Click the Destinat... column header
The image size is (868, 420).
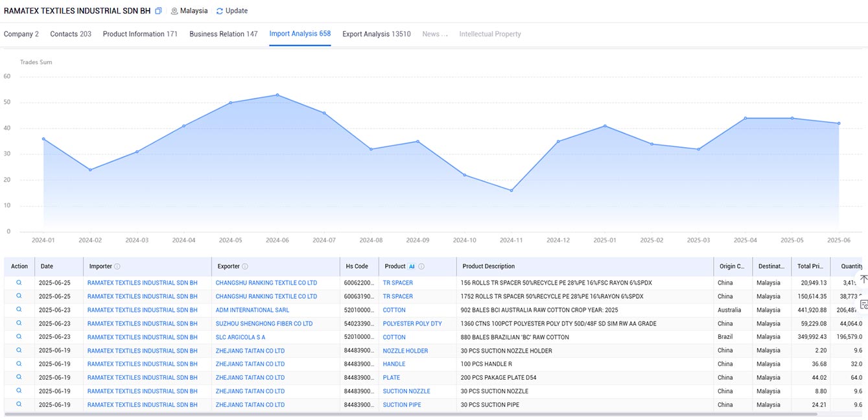771,266
